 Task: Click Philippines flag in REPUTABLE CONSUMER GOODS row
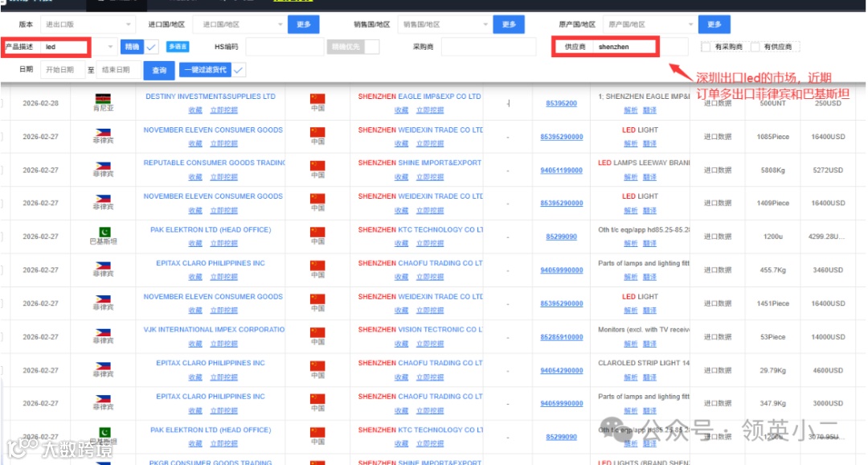click(103, 166)
